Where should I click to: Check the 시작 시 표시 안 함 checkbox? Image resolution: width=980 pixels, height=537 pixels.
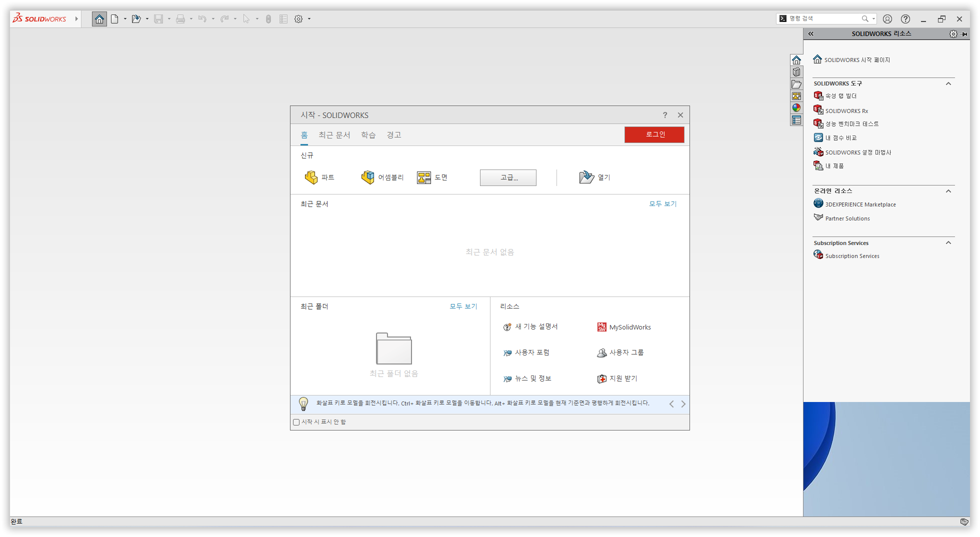click(x=296, y=422)
